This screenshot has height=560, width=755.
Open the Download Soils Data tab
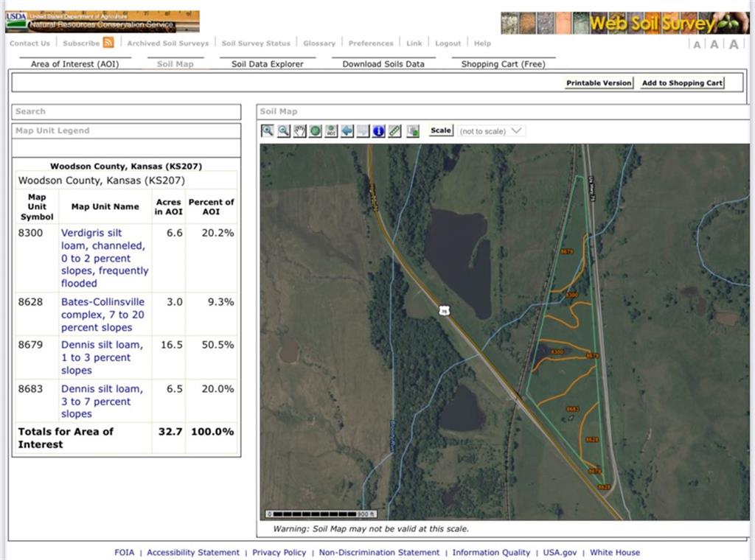tap(383, 64)
